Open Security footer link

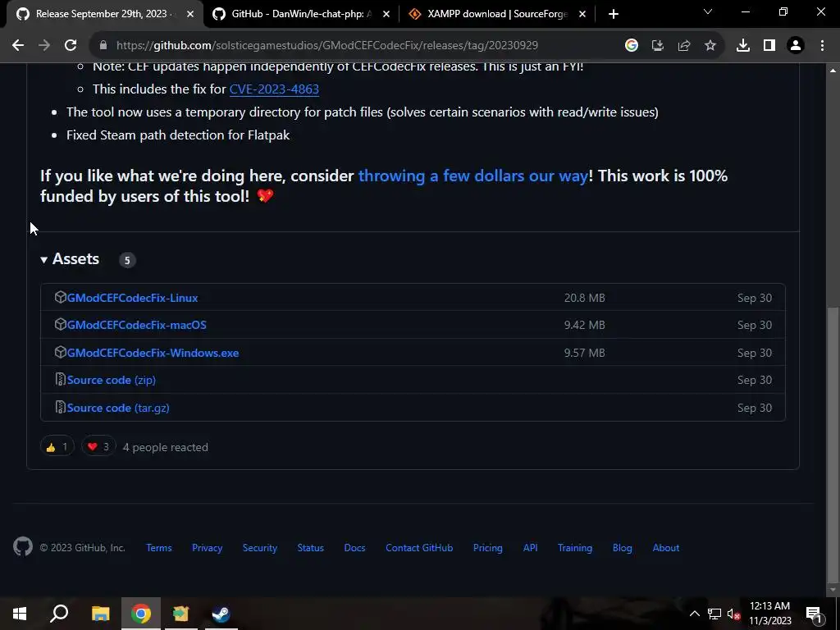[260, 548]
